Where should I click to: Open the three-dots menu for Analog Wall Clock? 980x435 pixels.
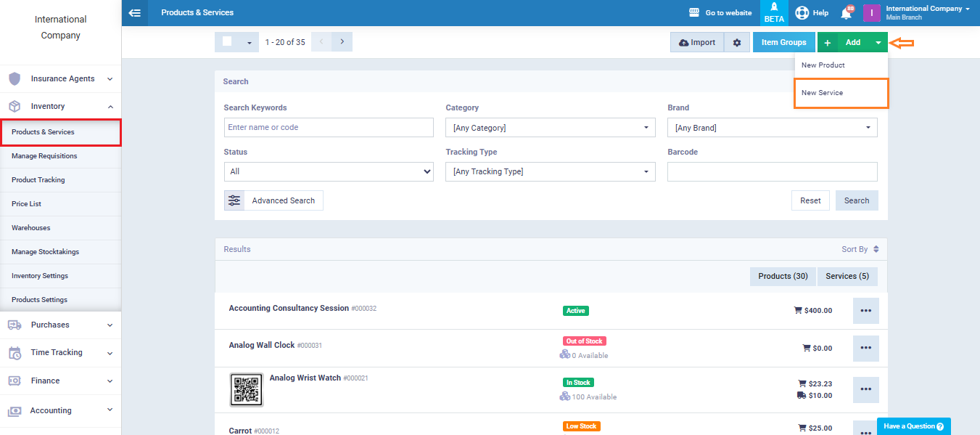point(865,349)
